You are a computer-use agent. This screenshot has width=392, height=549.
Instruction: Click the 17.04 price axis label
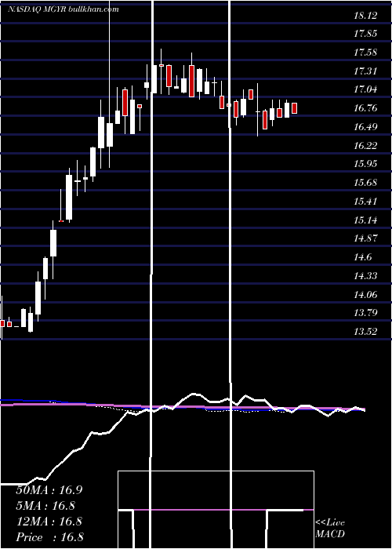click(366, 90)
